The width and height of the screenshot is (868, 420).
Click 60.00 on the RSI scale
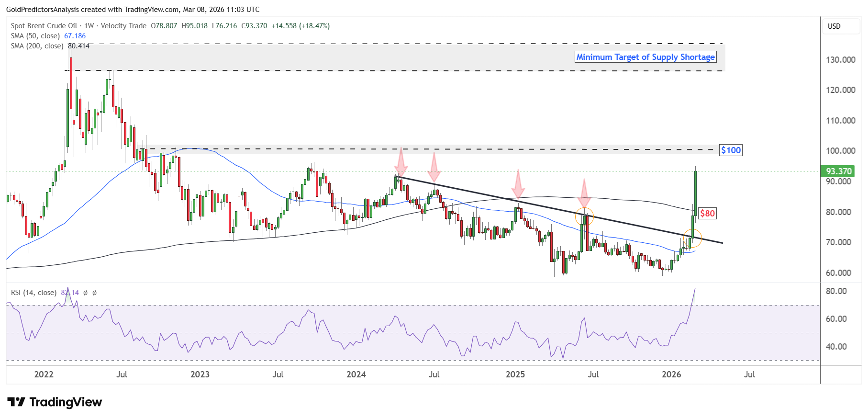[x=836, y=319]
